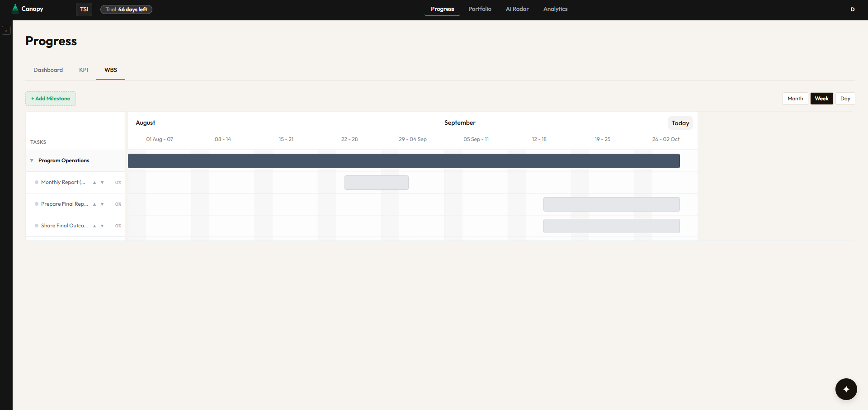Screen dimensions: 868x410
Task: Click the Trial 46 days left badge
Action: pyautogui.click(x=126, y=9)
